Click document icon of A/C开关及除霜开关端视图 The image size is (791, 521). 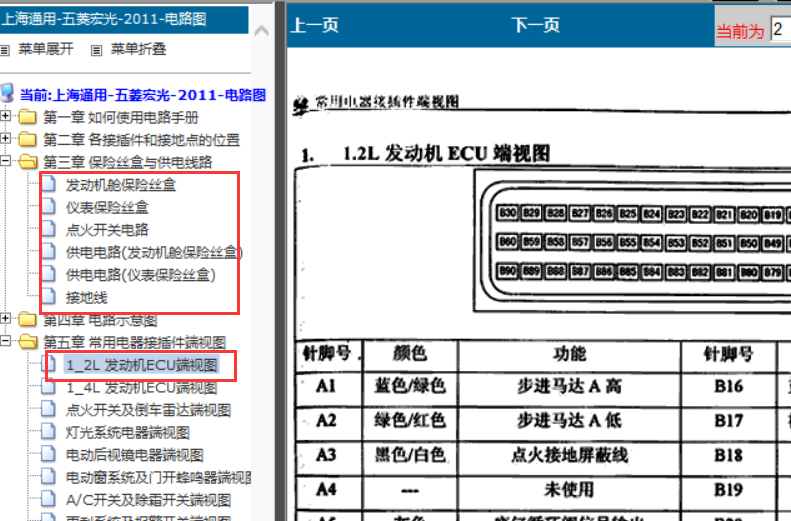(49, 499)
